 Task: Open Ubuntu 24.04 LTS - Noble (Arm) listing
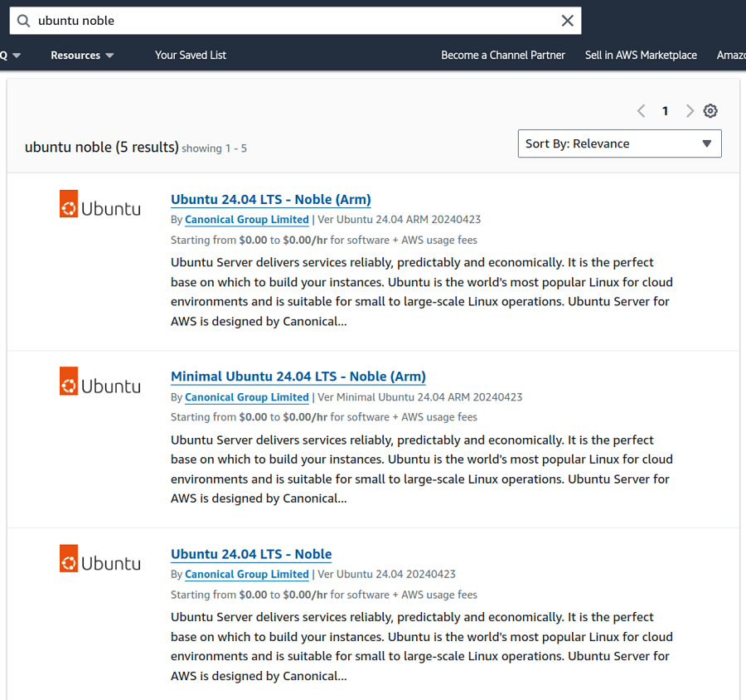click(270, 199)
